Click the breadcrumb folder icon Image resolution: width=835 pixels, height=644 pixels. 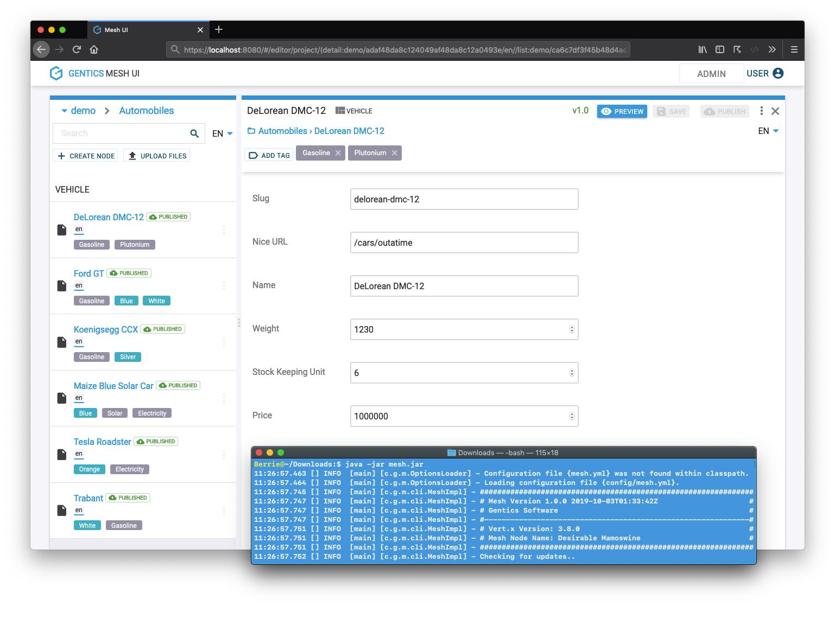click(251, 131)
